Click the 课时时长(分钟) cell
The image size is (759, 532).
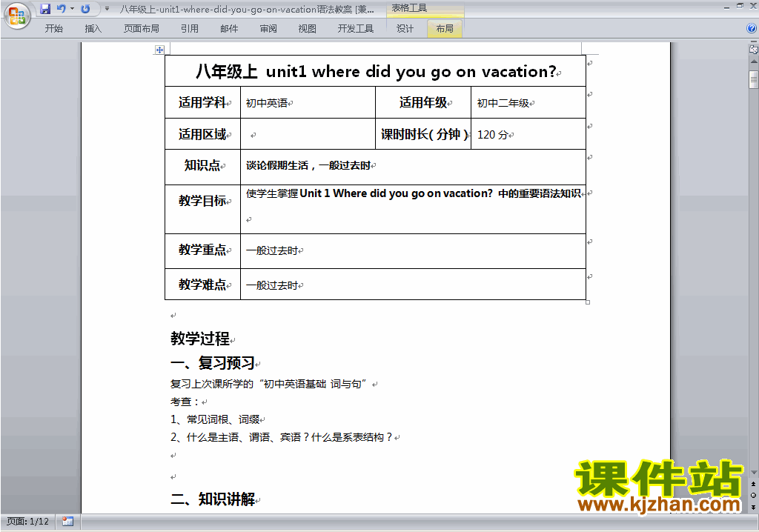pos(423,134)
